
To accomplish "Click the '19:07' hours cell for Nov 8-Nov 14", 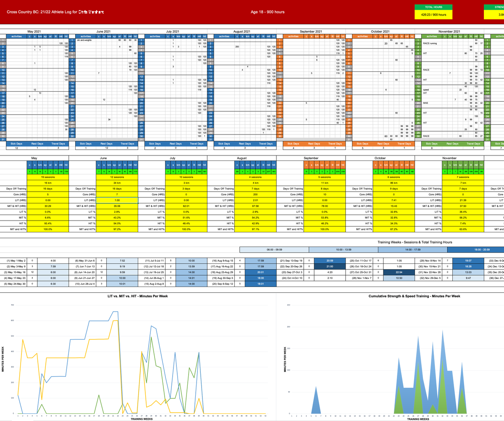I will click(469, 260).
